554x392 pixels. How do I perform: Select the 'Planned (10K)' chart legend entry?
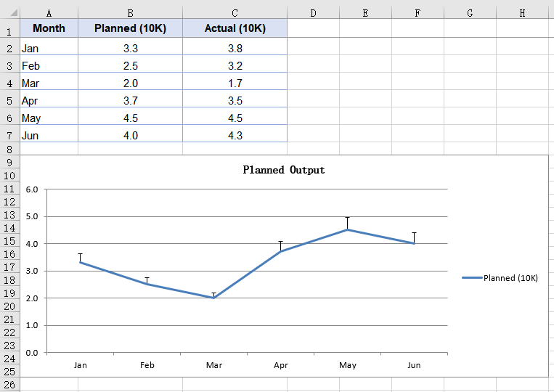click(x=500, y=278)
